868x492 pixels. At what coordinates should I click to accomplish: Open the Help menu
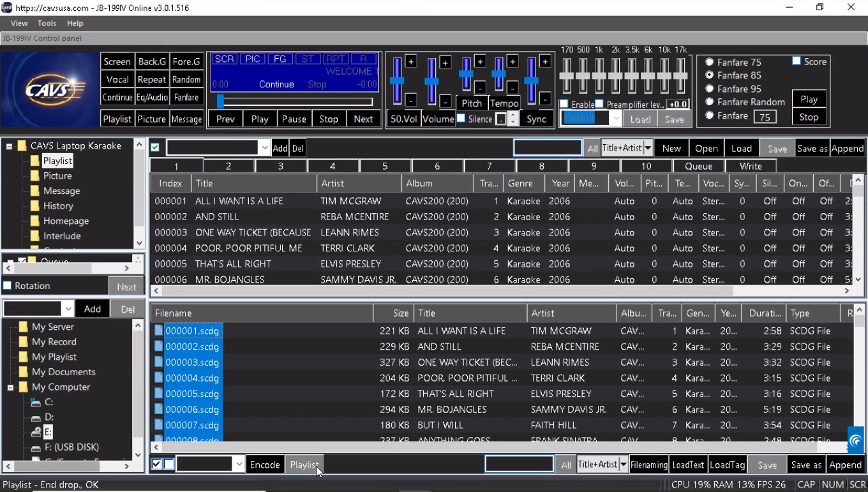(75, 23)
